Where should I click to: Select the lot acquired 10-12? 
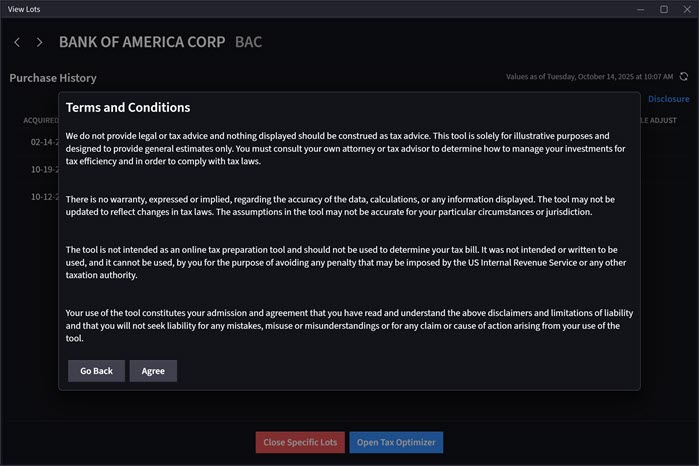click(43, 196)
